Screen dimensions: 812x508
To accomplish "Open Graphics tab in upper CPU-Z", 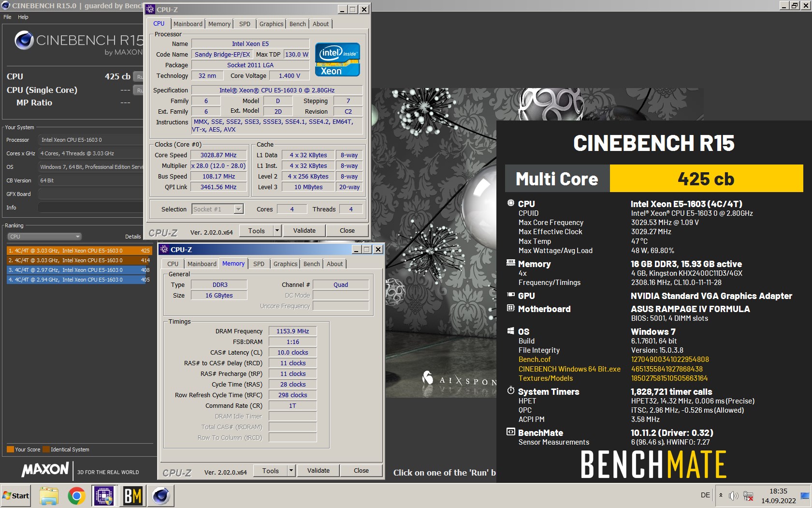I will (x=271, y=24).
